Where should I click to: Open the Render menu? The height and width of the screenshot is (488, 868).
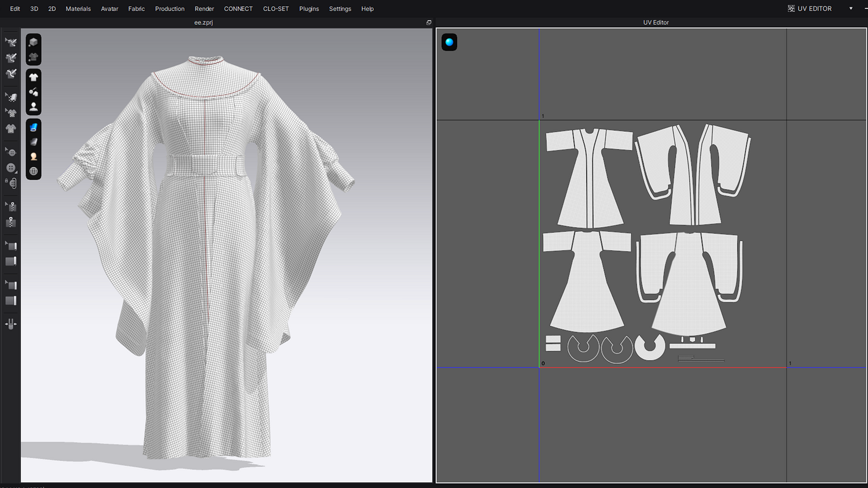pos(204,9)
